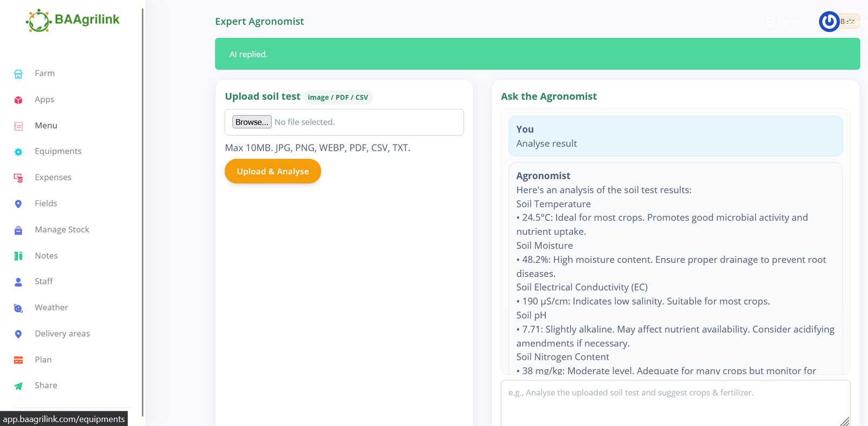This screenshot has height=426, width=868.
Task: Click the Share paper plane icon
Action: 18,386
